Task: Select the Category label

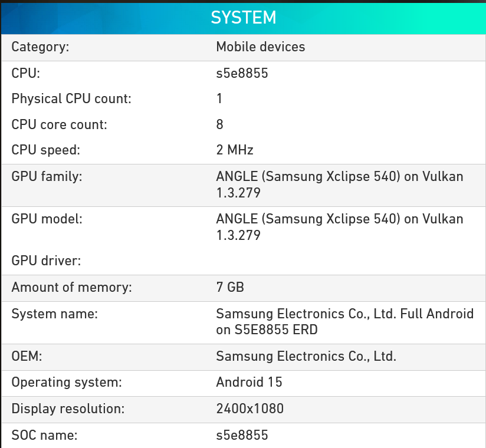Action: point(40,47)
